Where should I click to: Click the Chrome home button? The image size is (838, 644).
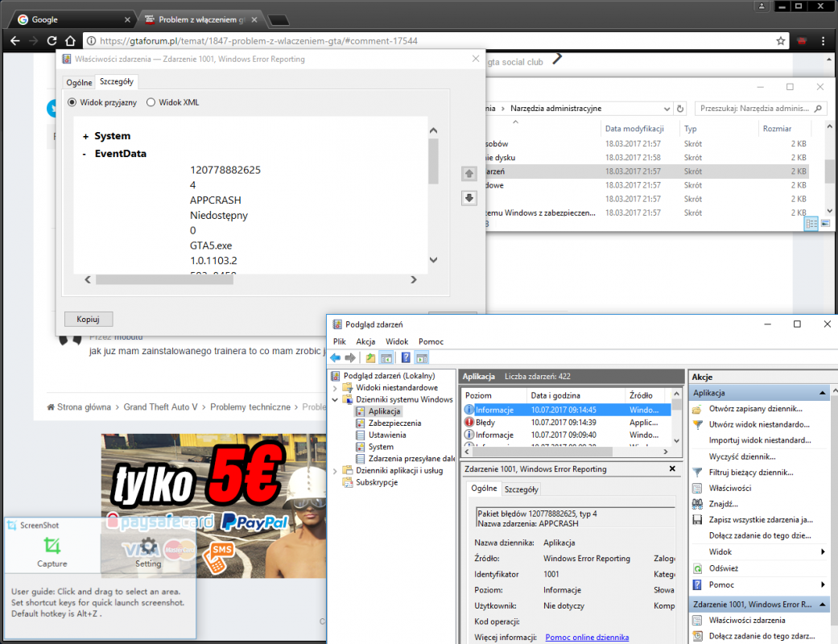pyautogui.click(x=70, y=40)
